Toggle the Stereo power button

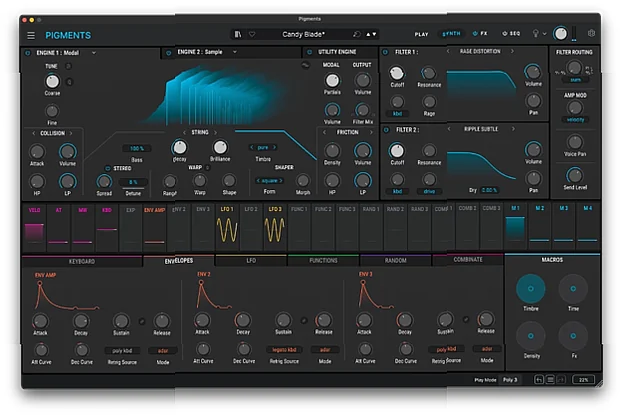(x=107, y=169)
